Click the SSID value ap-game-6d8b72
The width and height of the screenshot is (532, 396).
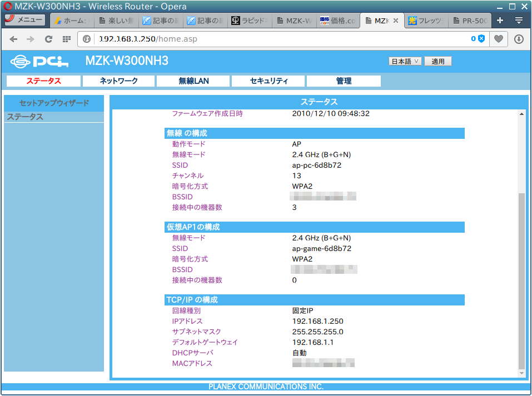(x=322, y=249)
